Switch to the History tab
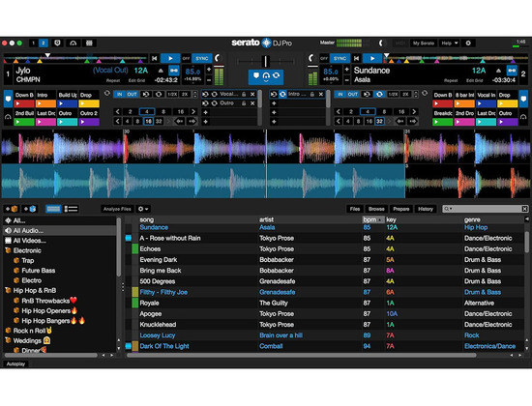The image size is (532, 406). click(426, 209)
